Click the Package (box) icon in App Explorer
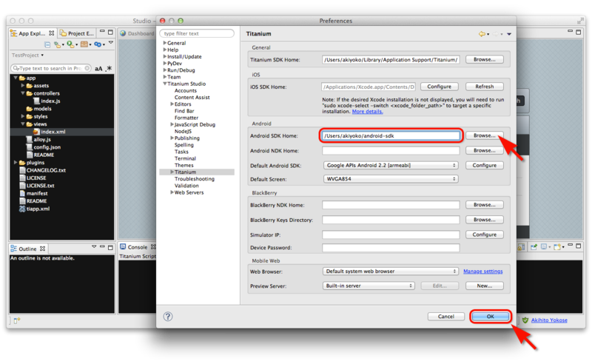The width and height of the screenshot is (592, 364). click(x=84, y=44)
